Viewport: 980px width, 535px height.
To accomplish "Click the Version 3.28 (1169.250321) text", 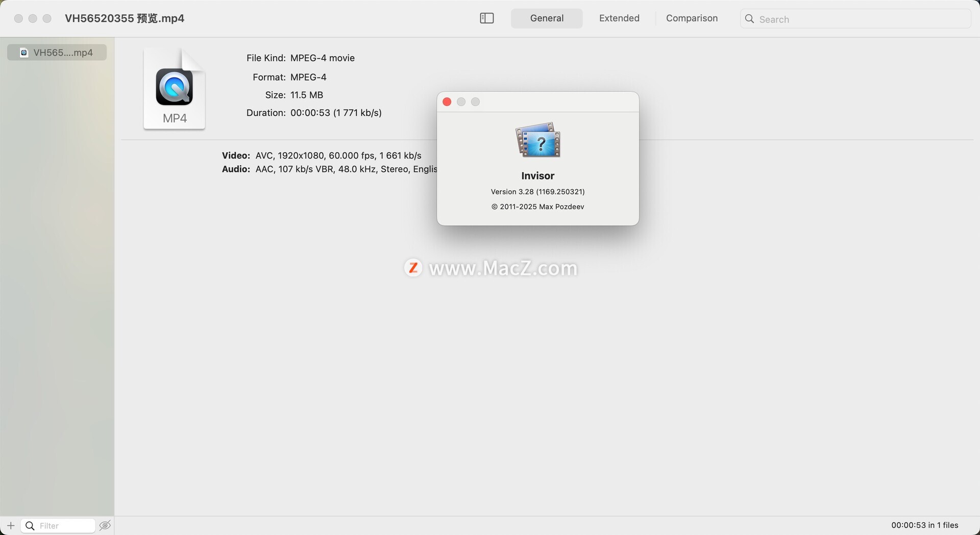I will (x=538, y=192).
